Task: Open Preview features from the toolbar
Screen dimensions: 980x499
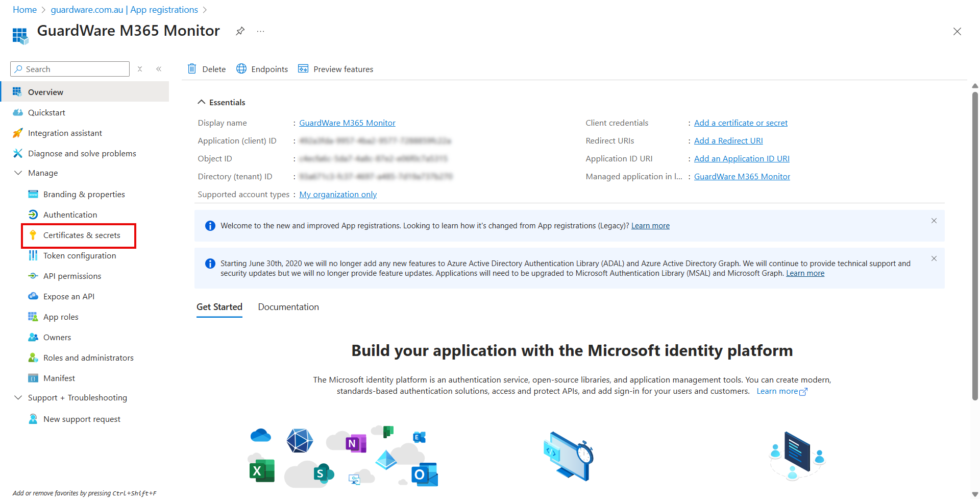Action: [x=335, y=68]
